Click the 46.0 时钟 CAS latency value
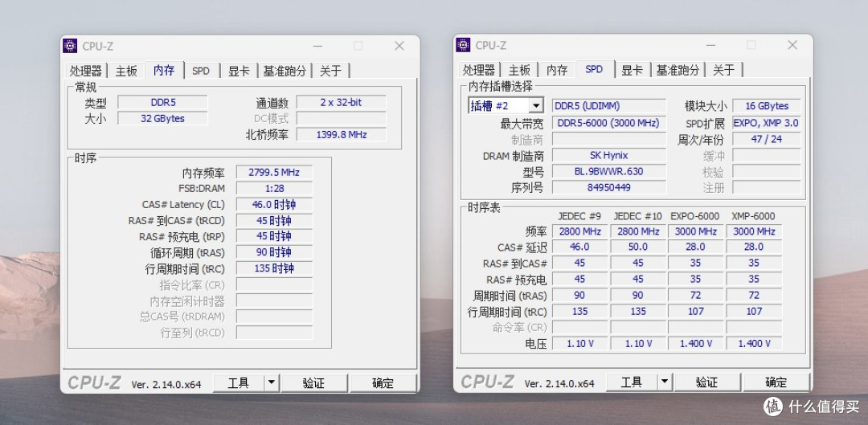The height and width of the screenshot is (425, 868). coord(274,204)
